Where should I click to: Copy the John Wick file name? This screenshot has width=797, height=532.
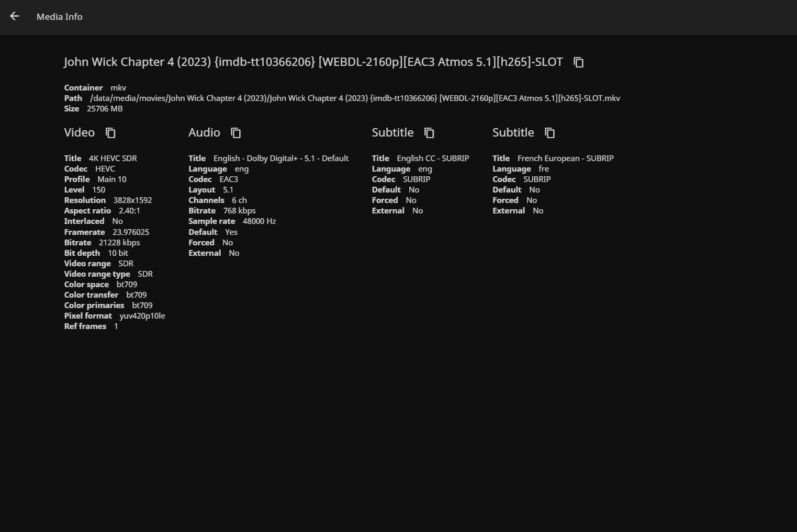[x=578, y=62]
